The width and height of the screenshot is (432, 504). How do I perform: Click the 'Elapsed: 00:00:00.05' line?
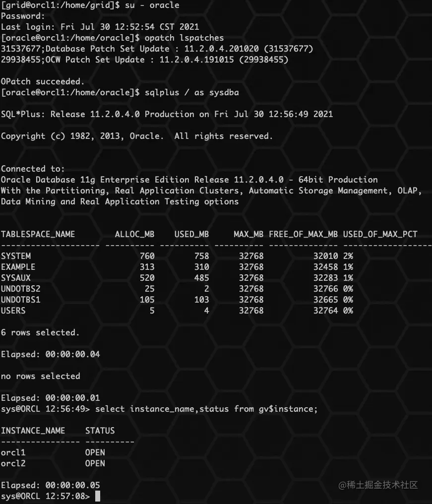51,485
